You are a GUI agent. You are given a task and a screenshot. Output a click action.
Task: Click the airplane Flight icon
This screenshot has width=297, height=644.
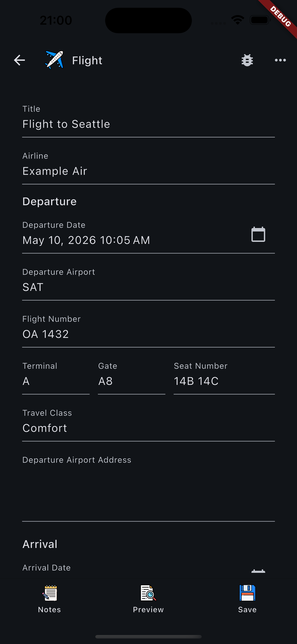tap(54, 60)
